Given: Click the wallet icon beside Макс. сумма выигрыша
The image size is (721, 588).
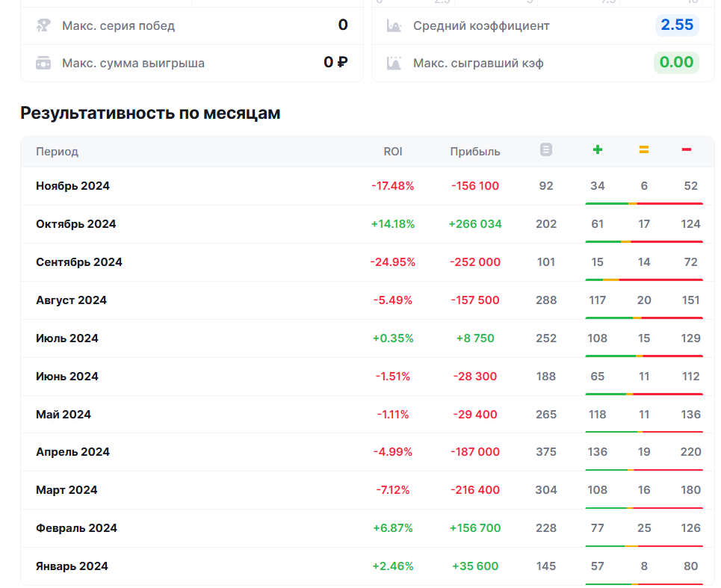Looking at the screenshot, I should pyautogui.click(x=43, y=63).
